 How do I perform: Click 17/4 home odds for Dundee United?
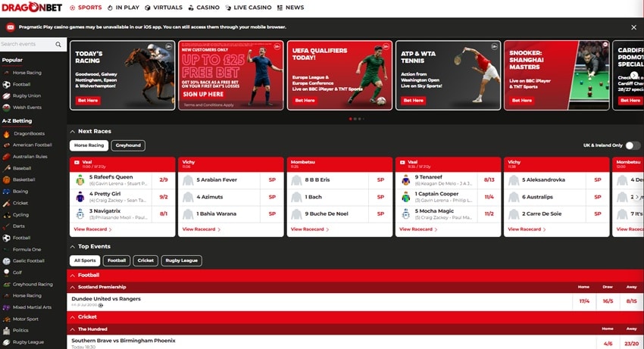point(584,301)
